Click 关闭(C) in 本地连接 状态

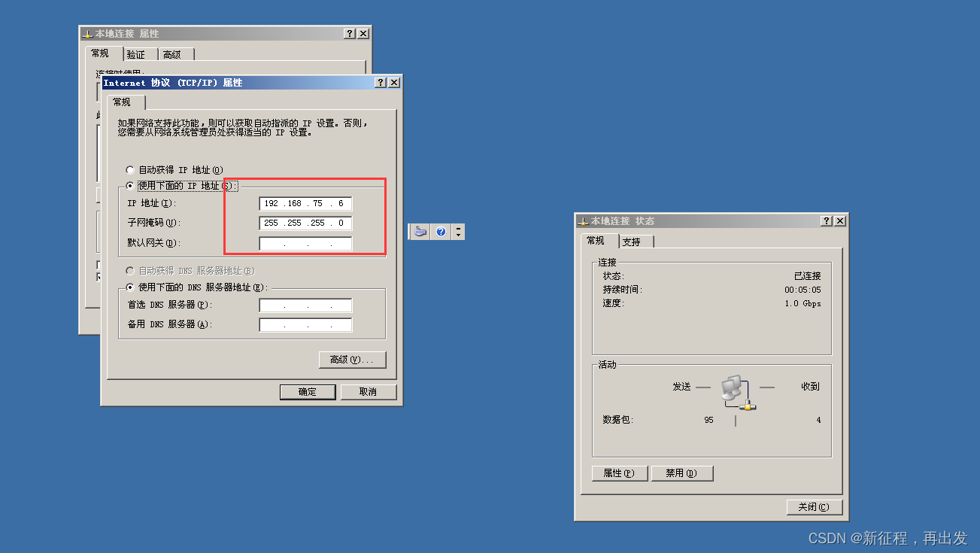(814, 507)
